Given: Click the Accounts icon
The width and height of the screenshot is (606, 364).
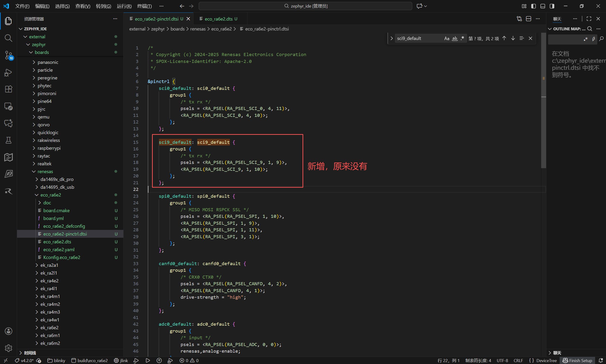Looking at the screenshot, I should (x=8, y=331).
